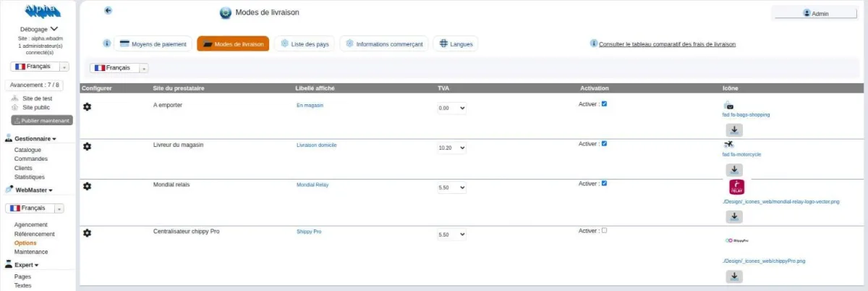Collapse the WebMaster section

point(34,190)
